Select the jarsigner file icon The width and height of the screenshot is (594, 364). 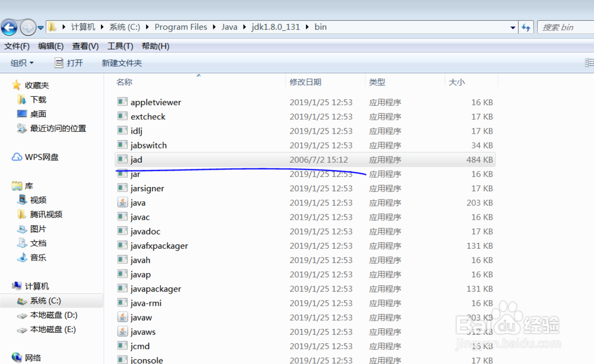[x=122, y=188]
